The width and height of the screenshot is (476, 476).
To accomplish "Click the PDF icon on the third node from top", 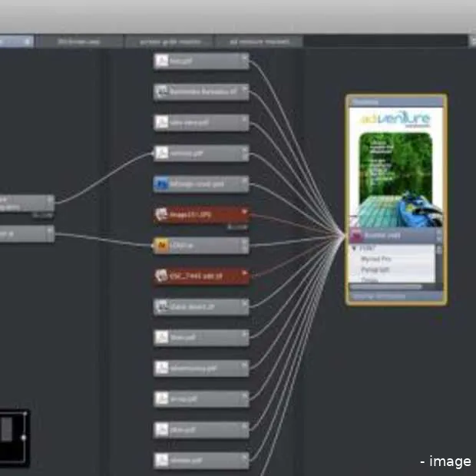I will [162, 123].
